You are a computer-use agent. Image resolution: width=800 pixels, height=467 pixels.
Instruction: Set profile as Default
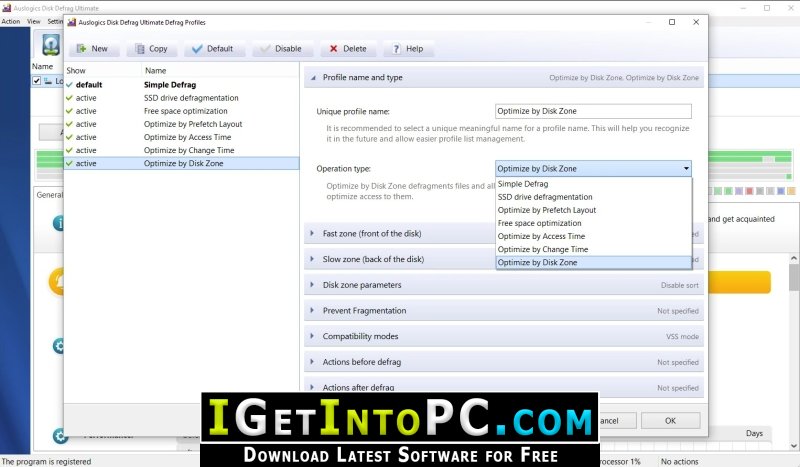click(213, 48)
